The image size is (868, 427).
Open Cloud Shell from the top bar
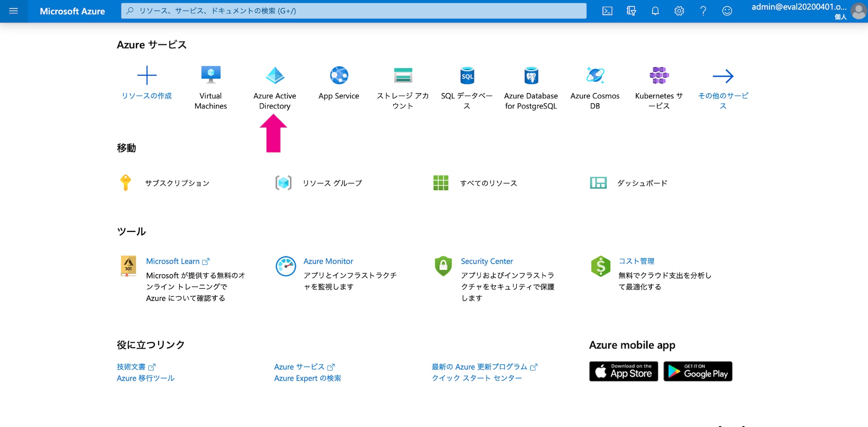(607, 11)
